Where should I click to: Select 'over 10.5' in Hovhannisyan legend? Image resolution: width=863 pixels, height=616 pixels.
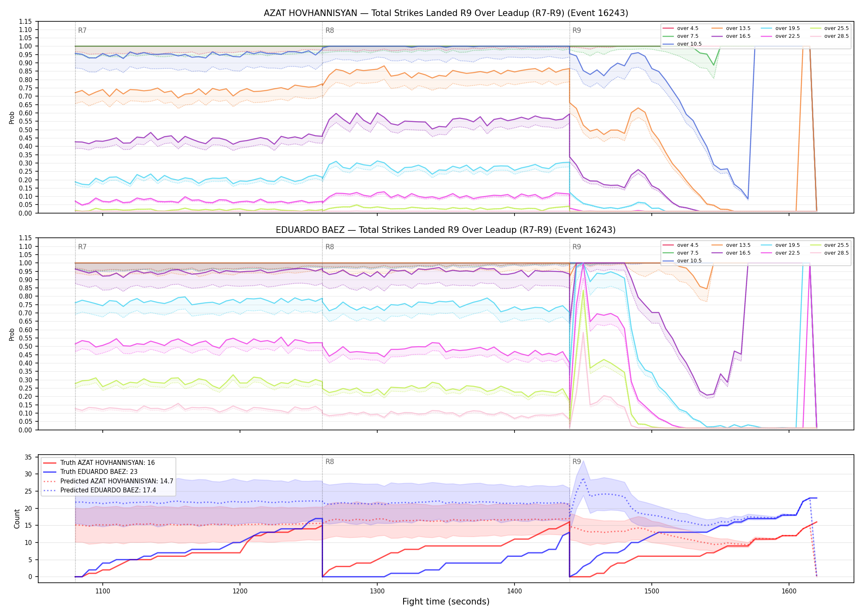pyautogui.click(x=682, y=44)
